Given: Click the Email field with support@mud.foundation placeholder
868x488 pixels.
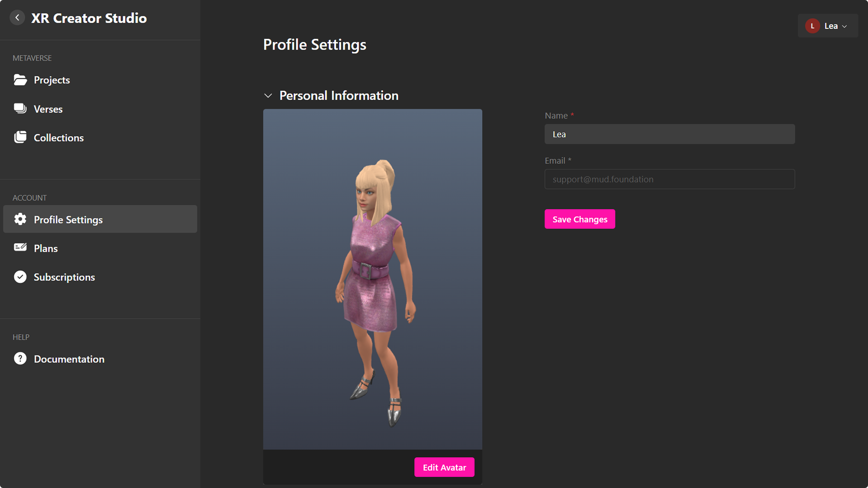Looking at the screenshot, I should 669,179.
